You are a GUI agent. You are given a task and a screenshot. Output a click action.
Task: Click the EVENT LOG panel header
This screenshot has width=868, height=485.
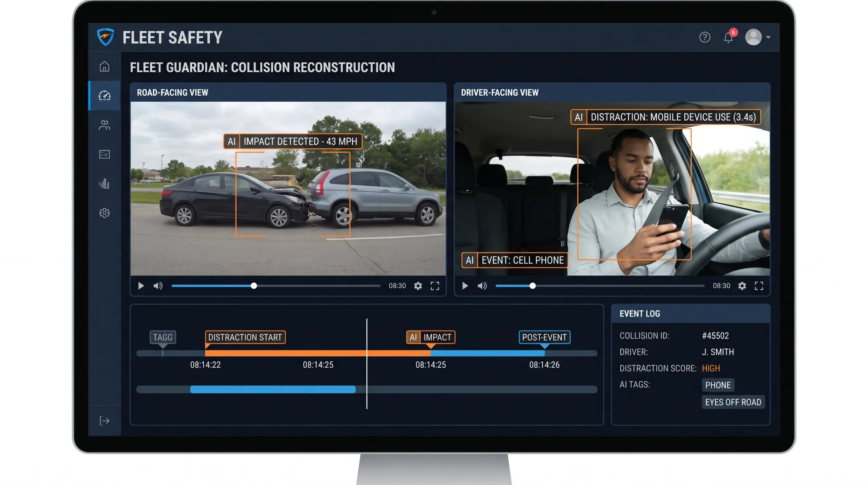(691, 314)
